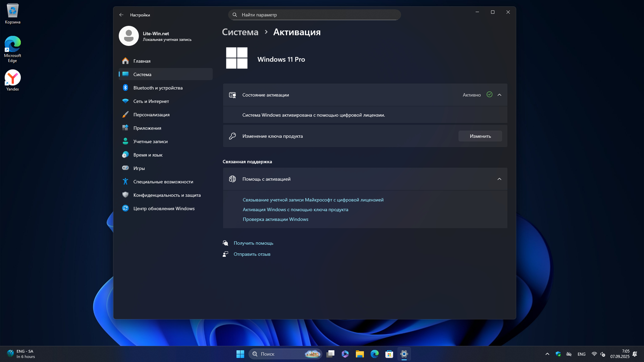
Task: Click the Send feedback link
Action: click(252, 254)
